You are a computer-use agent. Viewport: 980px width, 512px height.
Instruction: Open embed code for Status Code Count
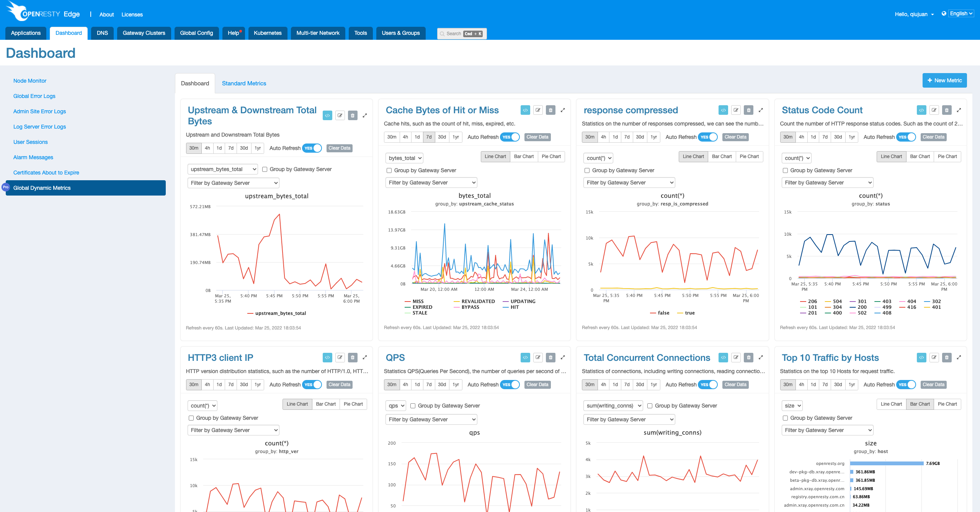click(921, 110)
